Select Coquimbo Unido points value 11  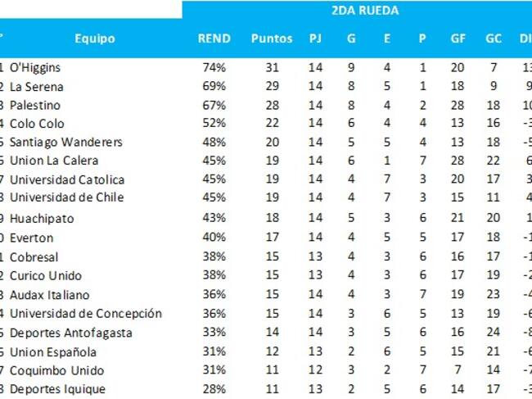(x=272, y=370)
